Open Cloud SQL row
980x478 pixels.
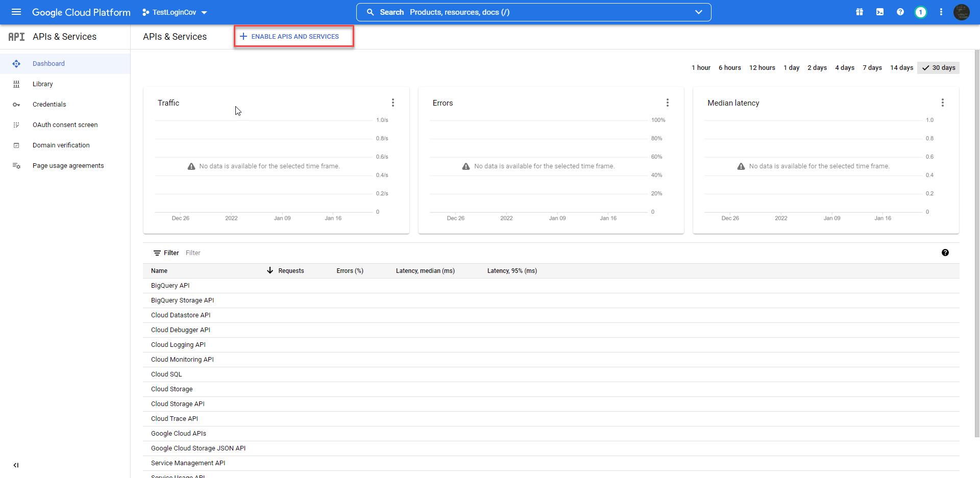(551, 374)
